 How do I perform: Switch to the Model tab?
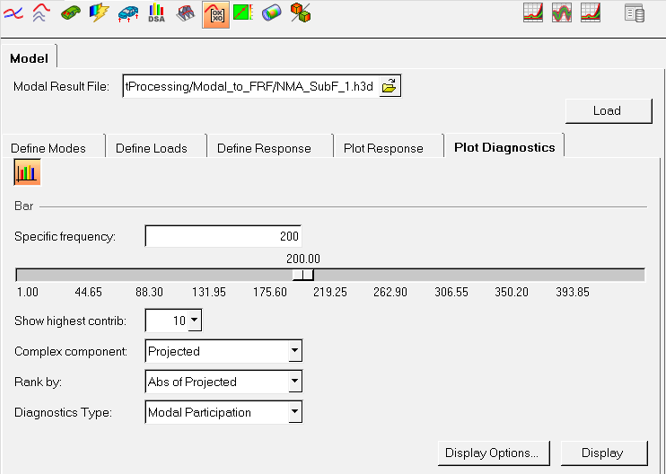click(x=29, y=58)
